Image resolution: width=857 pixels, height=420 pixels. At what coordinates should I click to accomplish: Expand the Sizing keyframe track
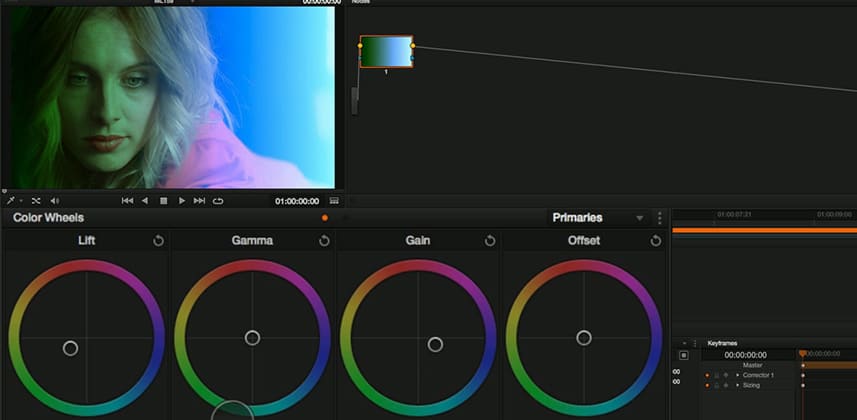coord(737,386)
